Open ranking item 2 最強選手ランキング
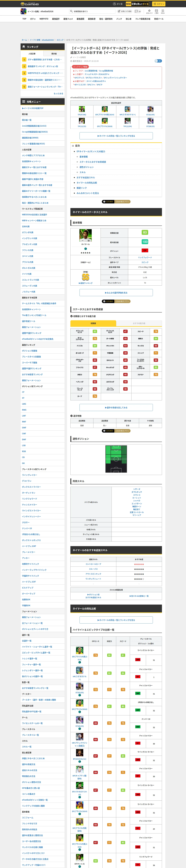 pyautogui.click(x=43, y=66)
